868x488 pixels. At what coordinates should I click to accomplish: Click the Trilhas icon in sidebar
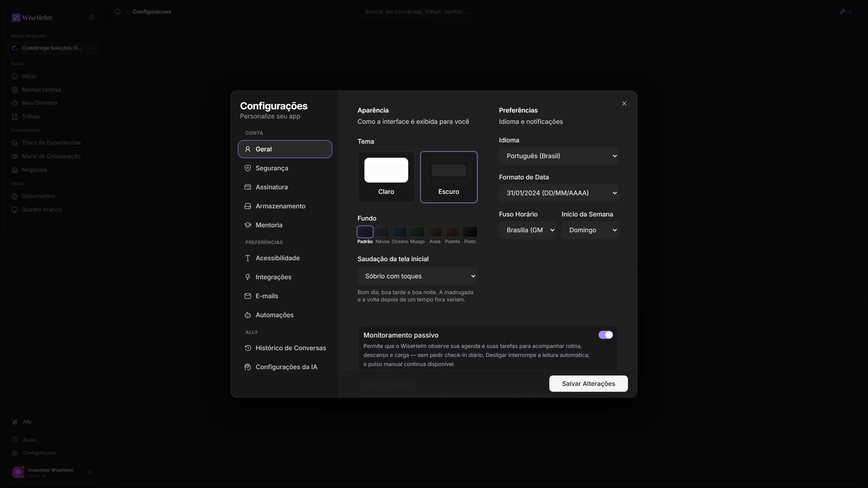15,117
